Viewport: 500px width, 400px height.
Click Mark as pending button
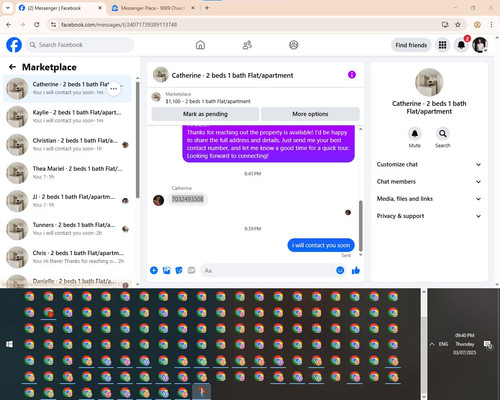click(205, 114)
